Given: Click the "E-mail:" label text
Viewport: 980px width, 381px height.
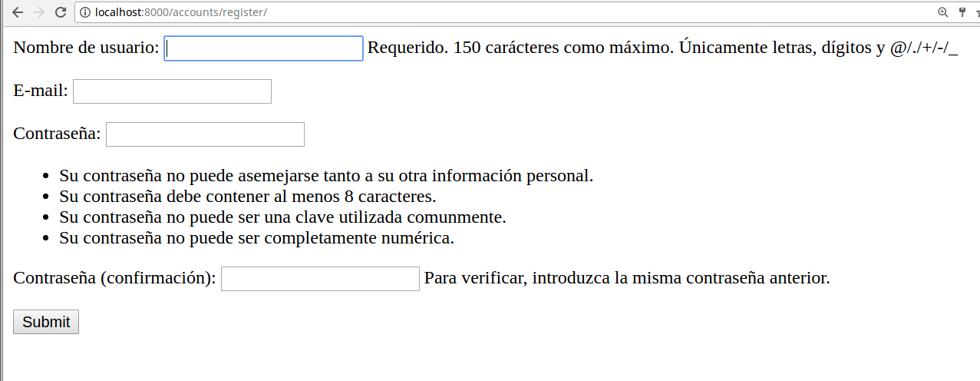Looking at the screenshot, I should [x=41, y=91].
